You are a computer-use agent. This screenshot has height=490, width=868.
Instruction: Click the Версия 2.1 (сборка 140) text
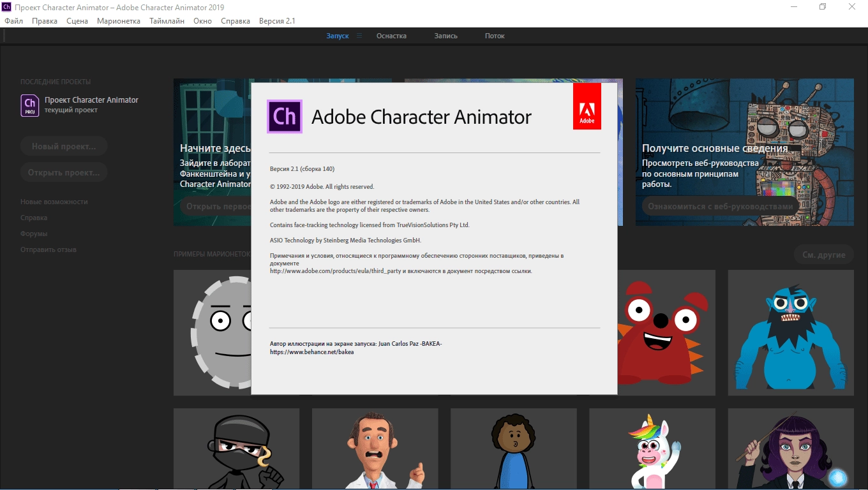click(302, 169)
